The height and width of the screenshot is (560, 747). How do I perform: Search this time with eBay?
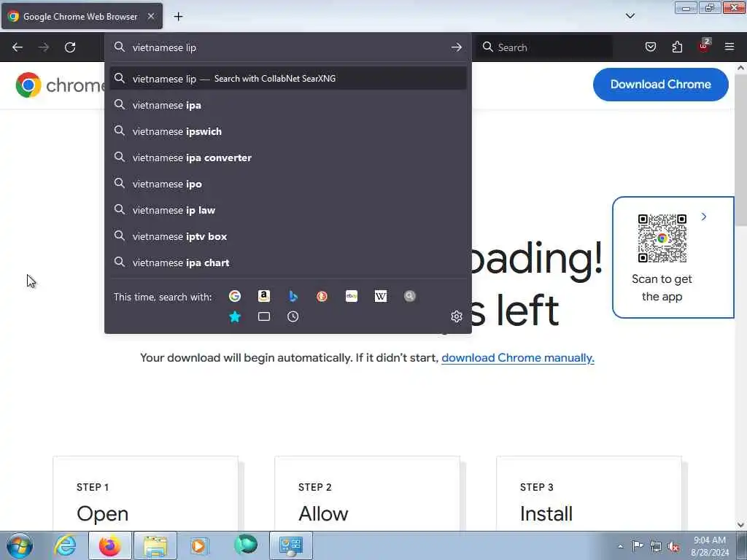pyautogui.click(x=352, y=296)
